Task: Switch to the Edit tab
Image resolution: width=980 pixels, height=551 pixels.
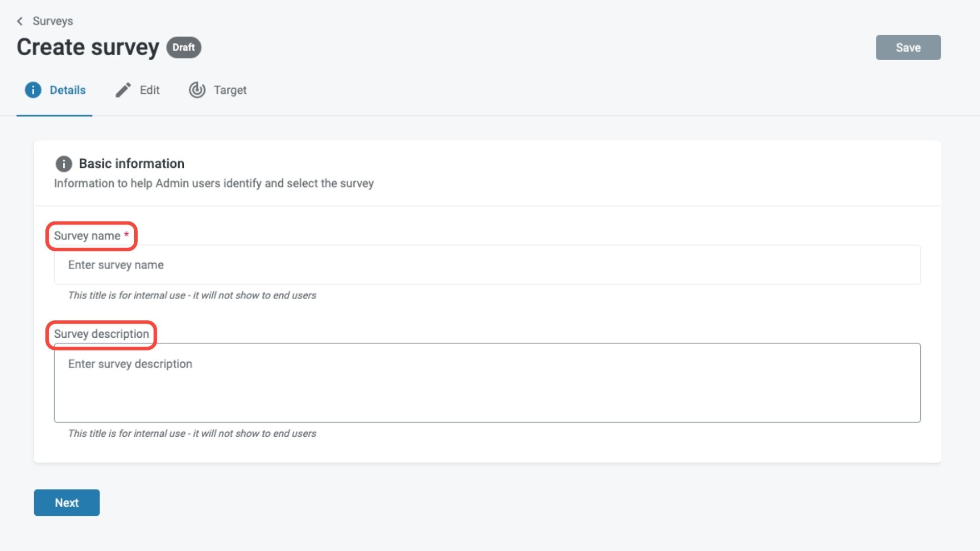Action: (149, 90)
